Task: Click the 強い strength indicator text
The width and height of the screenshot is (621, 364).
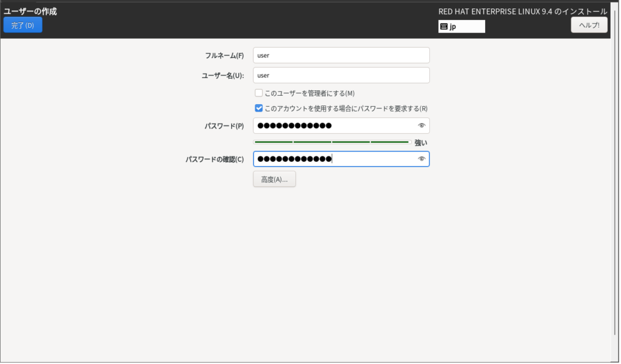Action: pyautogui.click(x=421, y=143)
